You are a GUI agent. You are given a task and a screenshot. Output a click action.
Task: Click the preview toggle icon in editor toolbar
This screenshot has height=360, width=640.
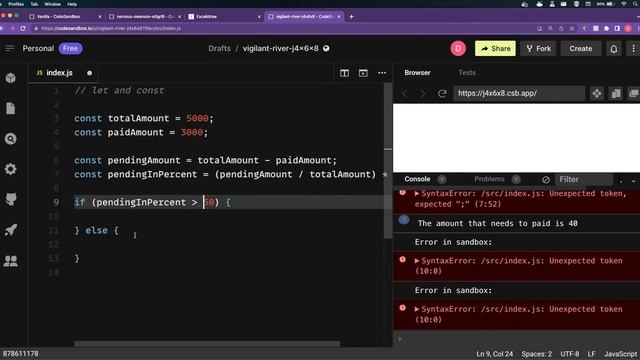[x=363, y=73]
